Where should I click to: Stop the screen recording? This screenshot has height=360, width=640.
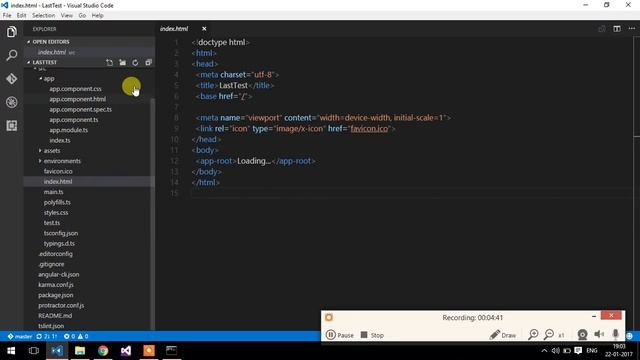[x=372, y=335]
